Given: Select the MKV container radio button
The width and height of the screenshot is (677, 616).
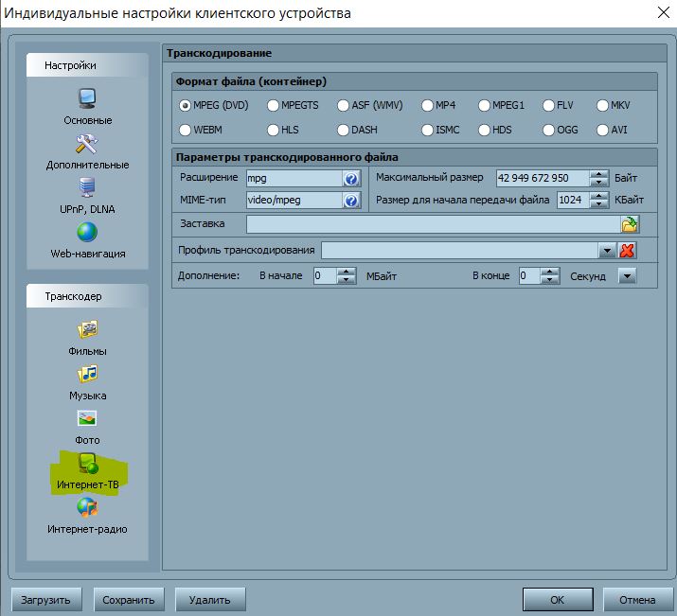Looking at the screenshot, I should [602, 105].
